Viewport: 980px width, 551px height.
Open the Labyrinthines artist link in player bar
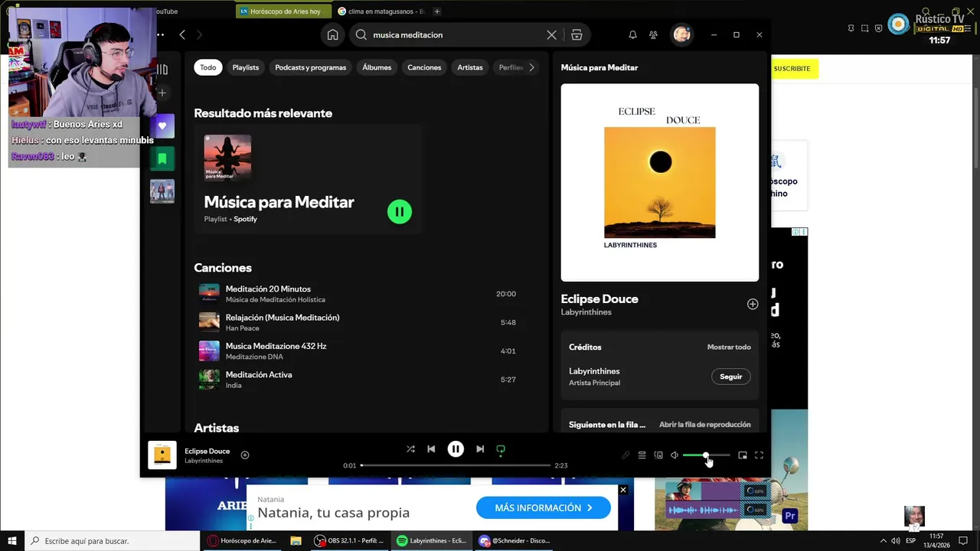click(204, 461)
